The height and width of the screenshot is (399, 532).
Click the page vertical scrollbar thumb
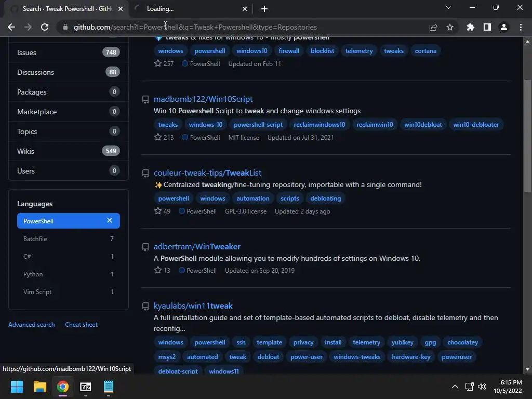527,136
